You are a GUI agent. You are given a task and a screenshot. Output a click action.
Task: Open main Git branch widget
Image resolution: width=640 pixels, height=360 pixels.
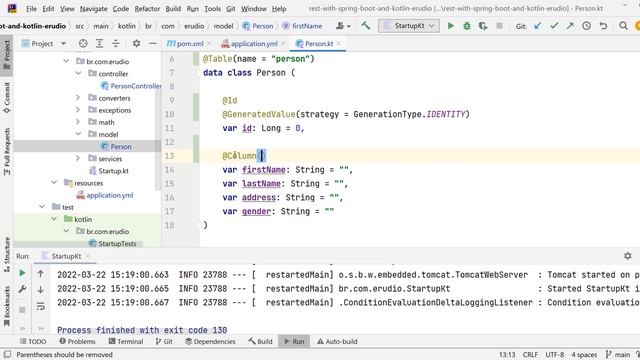pos(618,354)
